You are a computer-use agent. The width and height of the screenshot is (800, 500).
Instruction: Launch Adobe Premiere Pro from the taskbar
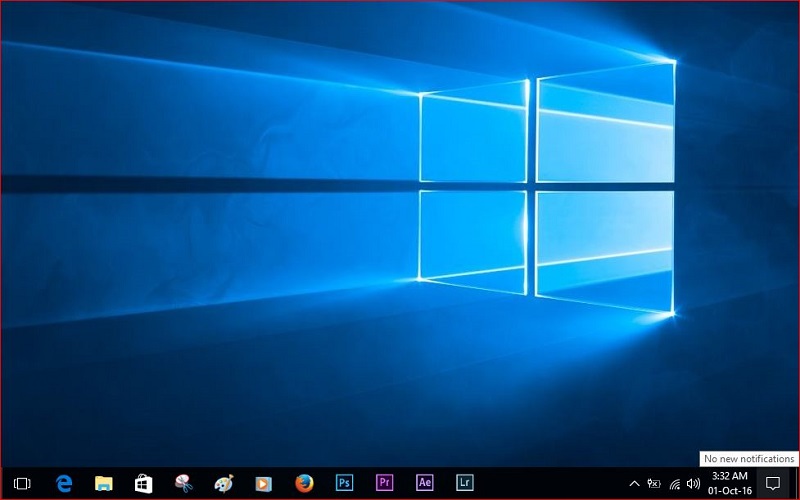[x=384, y=483]
